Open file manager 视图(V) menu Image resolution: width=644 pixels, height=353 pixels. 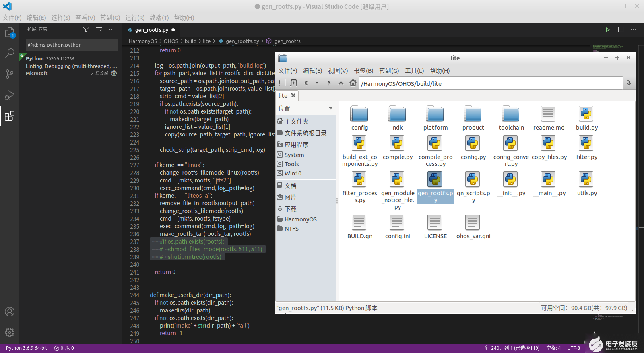(338, 71)
